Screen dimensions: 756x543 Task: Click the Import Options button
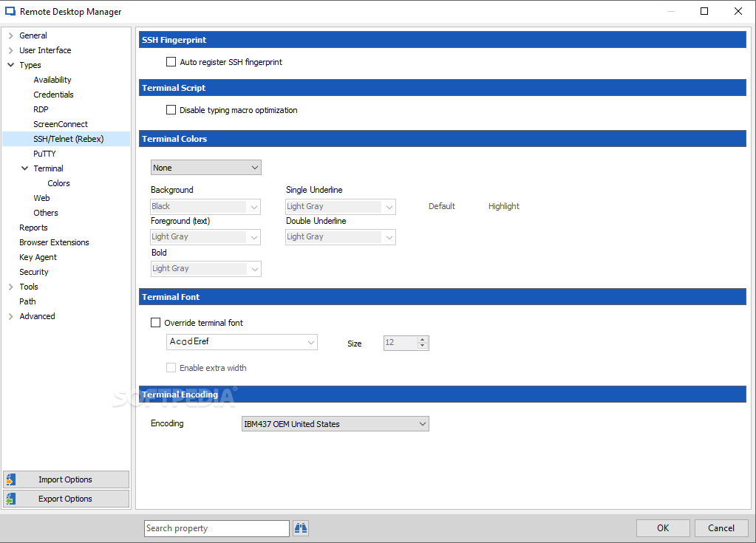pyautogui.click(x=66, y=479)
